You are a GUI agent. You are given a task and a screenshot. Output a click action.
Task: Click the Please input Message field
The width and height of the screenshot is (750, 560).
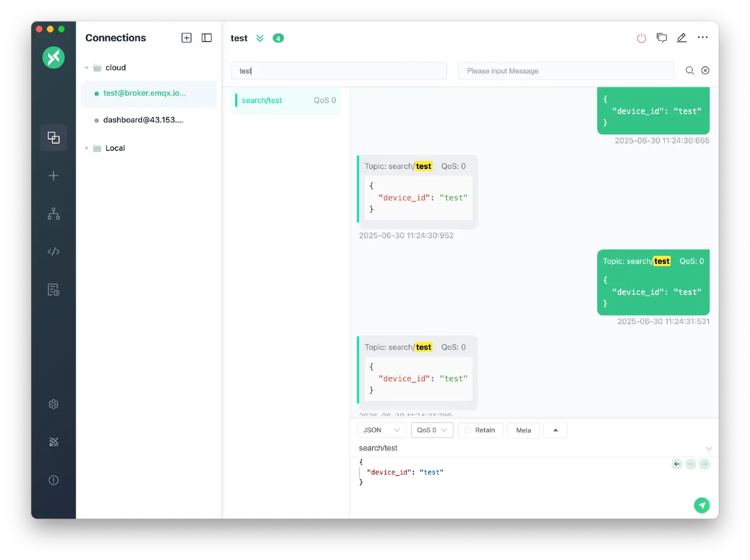pyautogui.click(x=565, y=71)
